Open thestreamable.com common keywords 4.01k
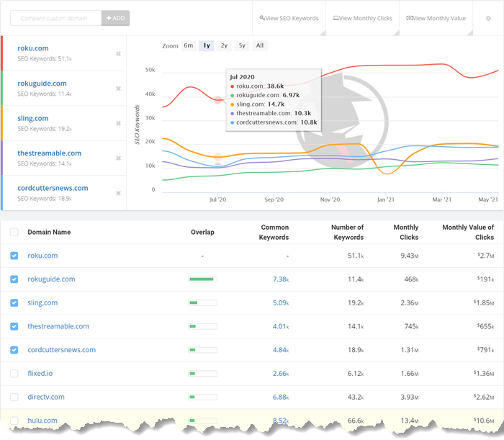Viewport: 504px width, 440px height. coord(281,326)
